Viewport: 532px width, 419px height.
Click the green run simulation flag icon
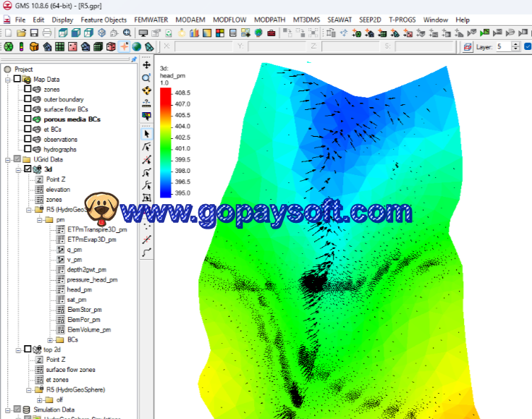tap(485, 33)
